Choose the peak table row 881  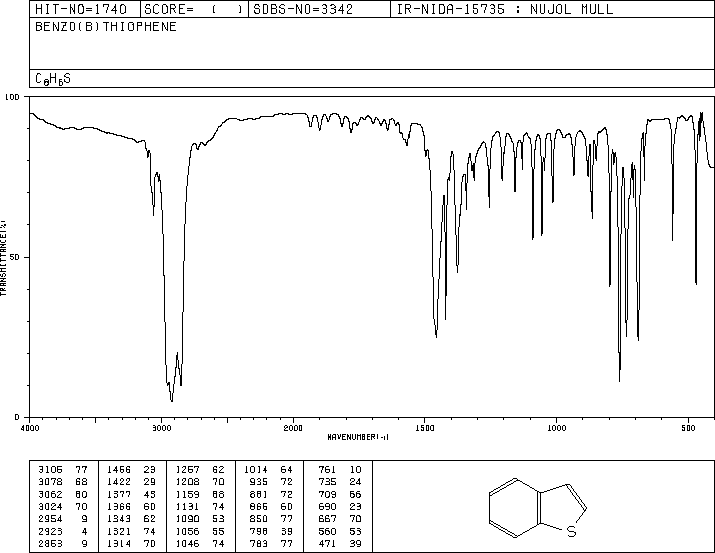[272, 494]
